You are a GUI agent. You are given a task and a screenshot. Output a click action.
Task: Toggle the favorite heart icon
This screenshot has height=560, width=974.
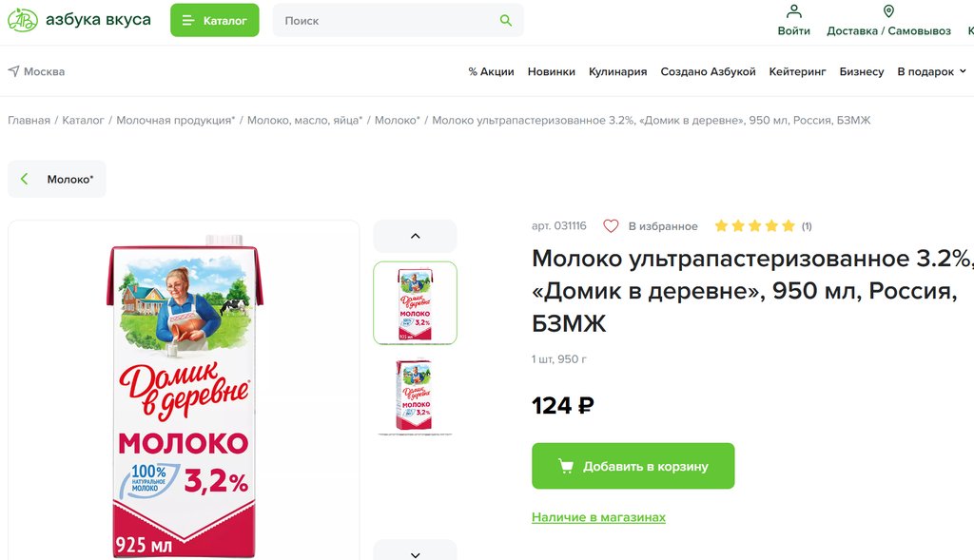coord(611,226)
